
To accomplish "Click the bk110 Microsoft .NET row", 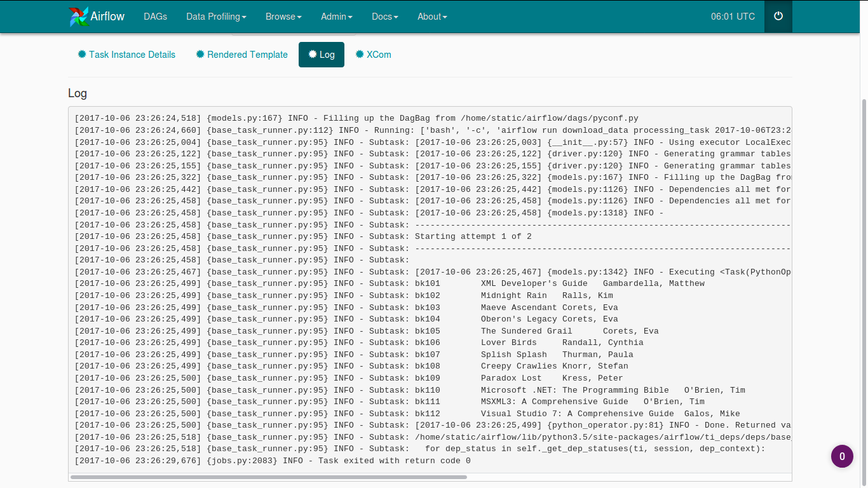I will pos(410,390).
